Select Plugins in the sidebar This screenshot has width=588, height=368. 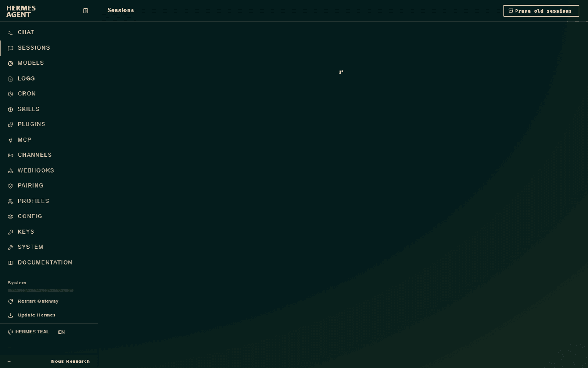(x=49, y=124)
